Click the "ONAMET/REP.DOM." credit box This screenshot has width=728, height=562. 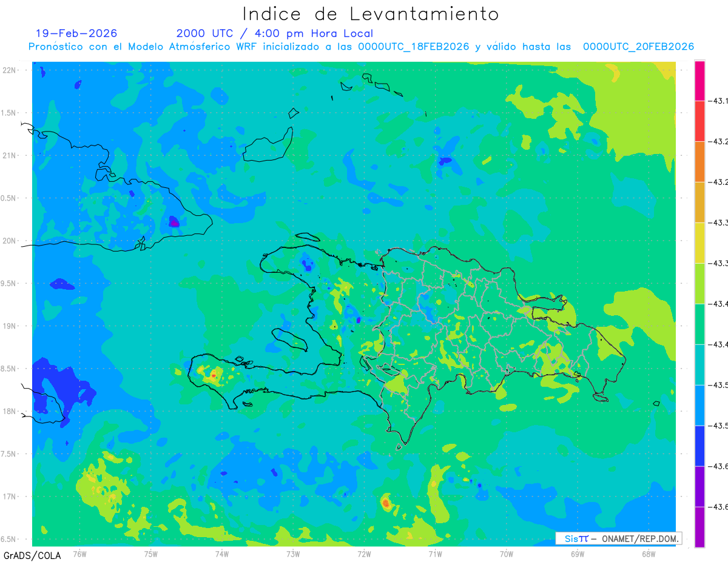(618, 538)
